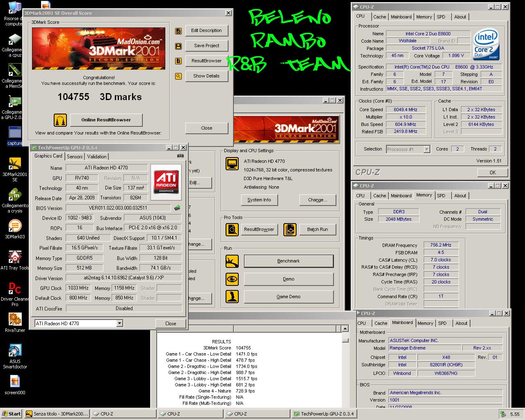Screen dimensions: 525x420
Task: Click the Windows Start button
Action: pyautogui.click(x=11, y=414)
